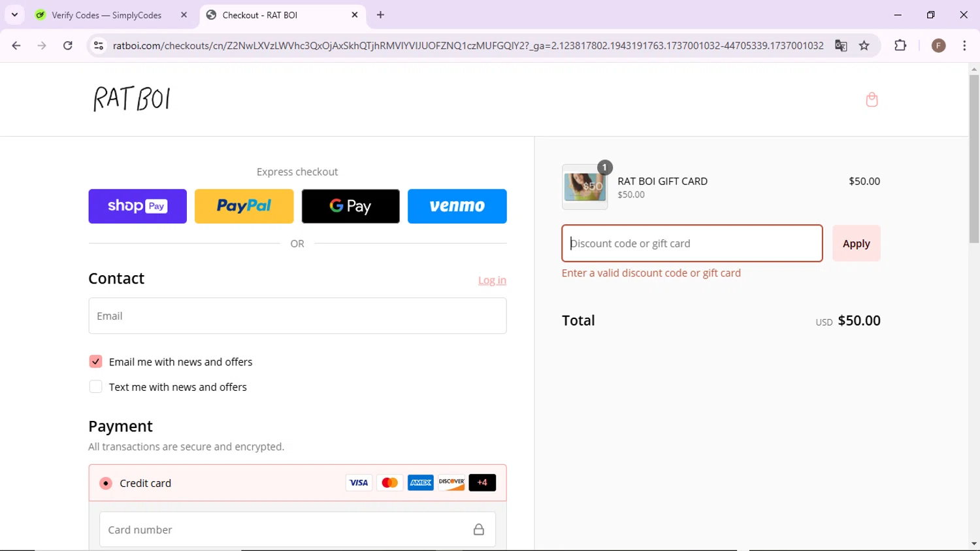This screenshot has height=551, width=980.
Task: Open the Chrome three-dot menu
Action: pyautogui.click(x=964, y=46)
